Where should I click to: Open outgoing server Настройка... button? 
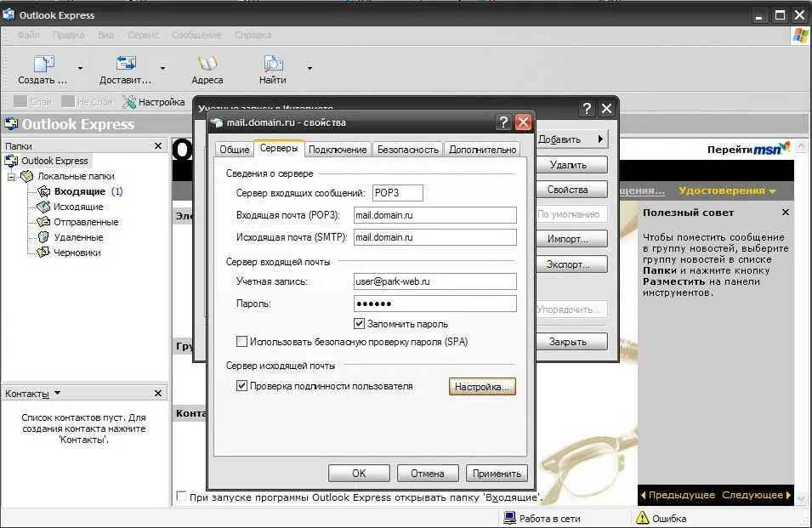point(482,387)
